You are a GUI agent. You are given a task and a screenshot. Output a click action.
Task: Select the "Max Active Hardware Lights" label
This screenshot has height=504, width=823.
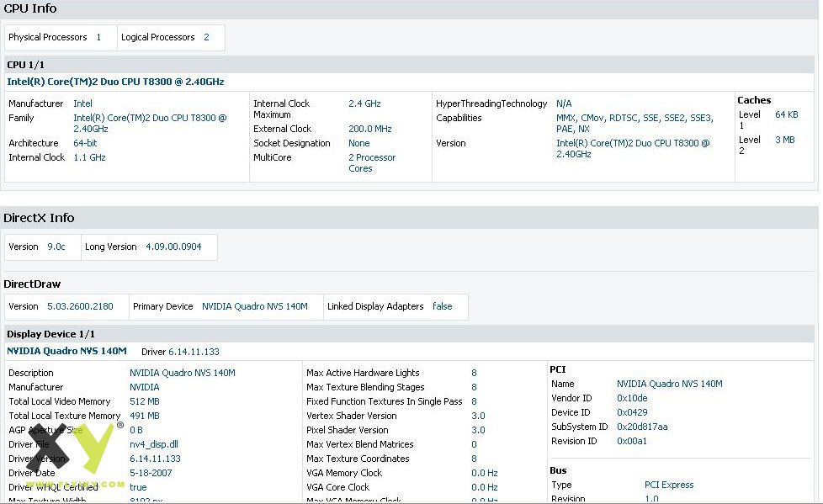(x=364, y=373)
